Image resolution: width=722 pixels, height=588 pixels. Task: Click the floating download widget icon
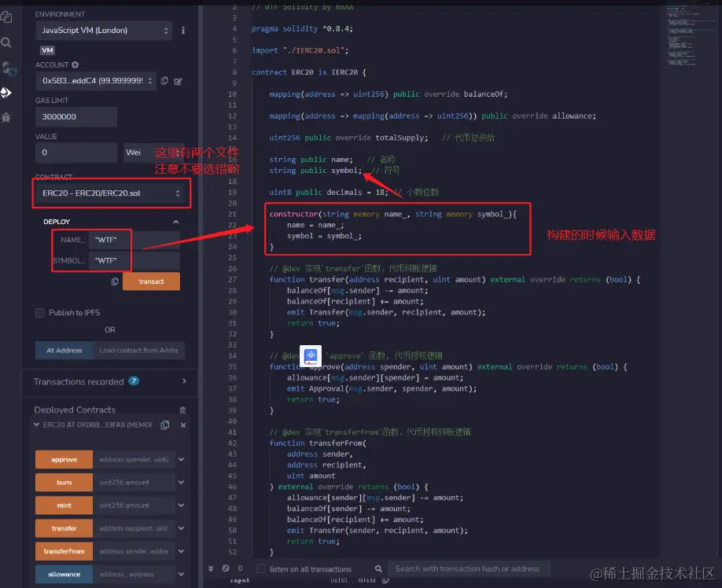(311, 355)
